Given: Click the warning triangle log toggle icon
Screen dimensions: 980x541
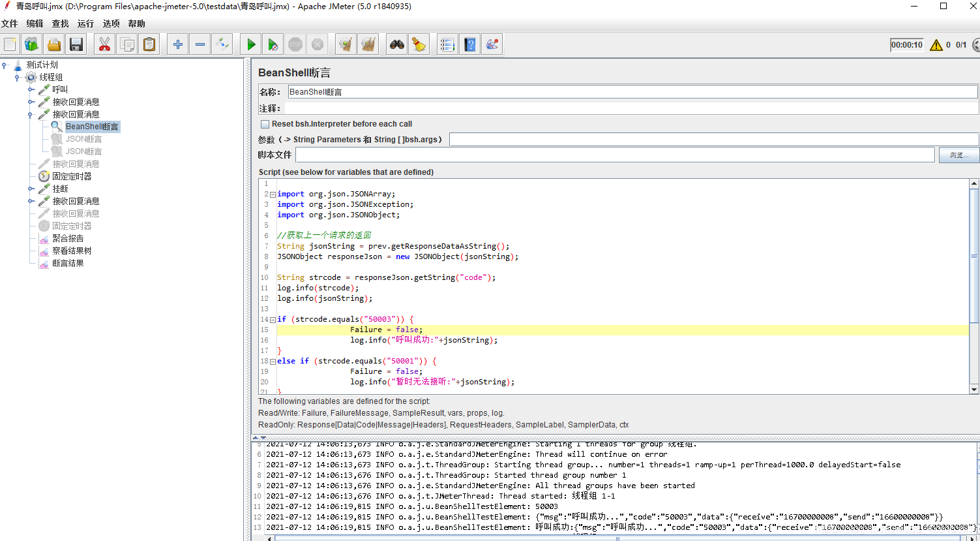Looking at the screenshot, I should click(x=936, y=45).
